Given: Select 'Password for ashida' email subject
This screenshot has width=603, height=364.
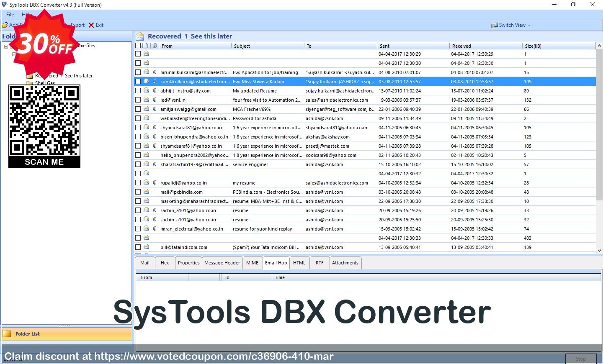Looking at the screenshot, I should tap(255, 118).
